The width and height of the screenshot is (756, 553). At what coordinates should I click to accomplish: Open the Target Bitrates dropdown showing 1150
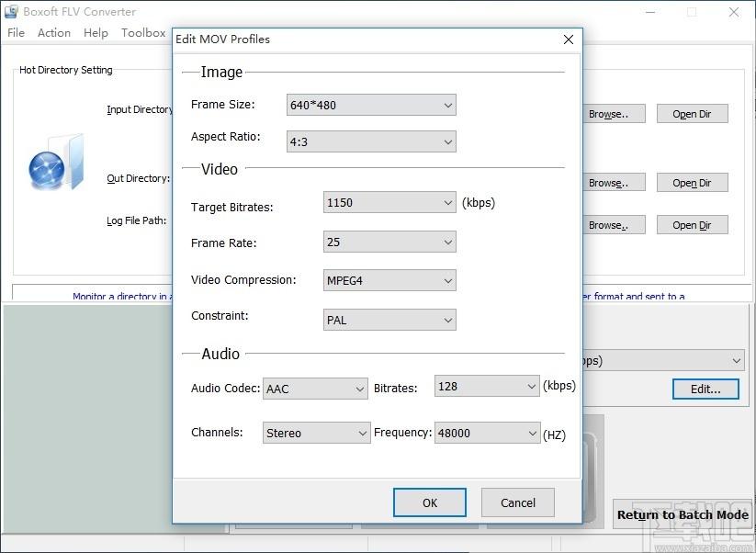click(389, 202)
